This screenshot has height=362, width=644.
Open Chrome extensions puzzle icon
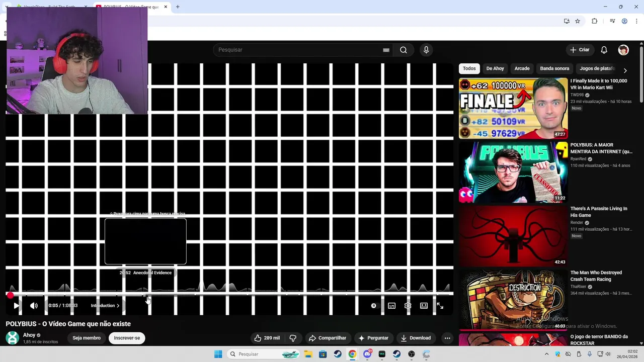(594, 21)
